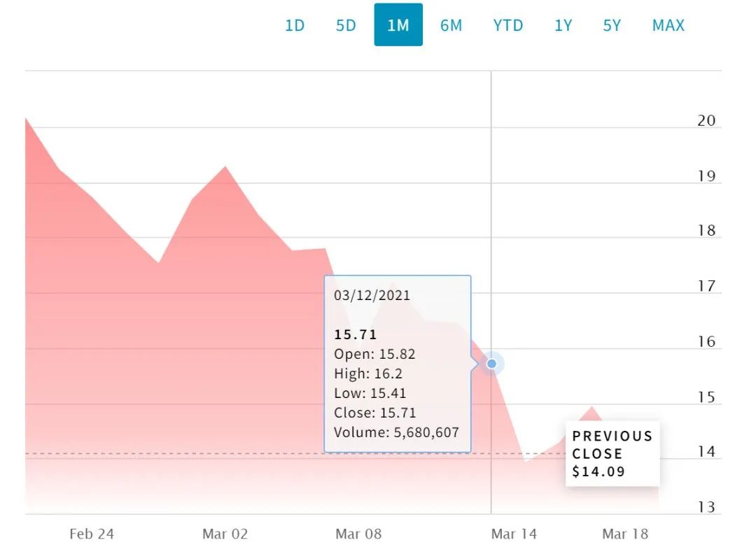This screenshot has height=542, width=756.
Task: Click the 03/12/2021 date in tooltip
Action: (372, 295)
